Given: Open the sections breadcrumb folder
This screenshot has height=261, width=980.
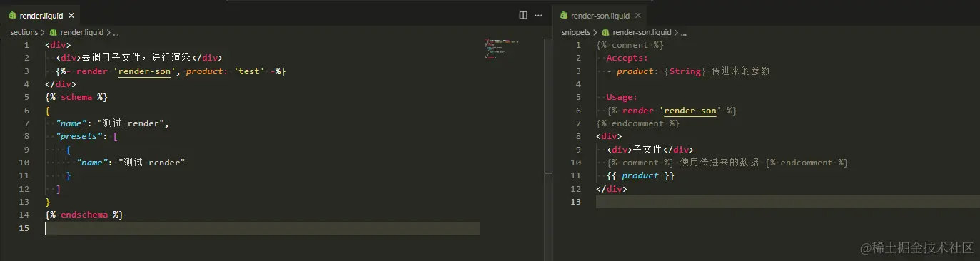Looking at the screenshot, I should coord(24,32).
